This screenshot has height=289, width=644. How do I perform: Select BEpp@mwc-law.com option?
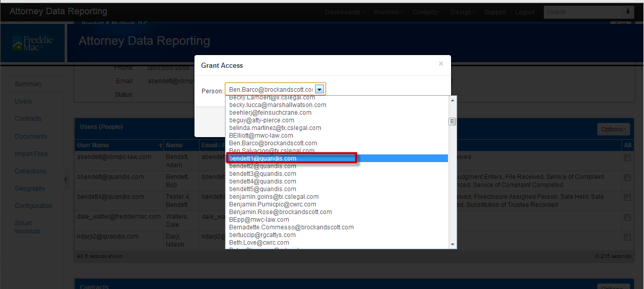coord(337,220)
